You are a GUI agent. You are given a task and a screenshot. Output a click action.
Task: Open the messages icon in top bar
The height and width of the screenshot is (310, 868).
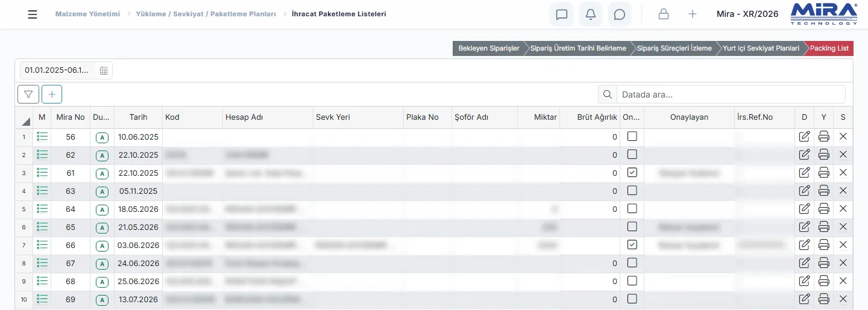[562, 14]
